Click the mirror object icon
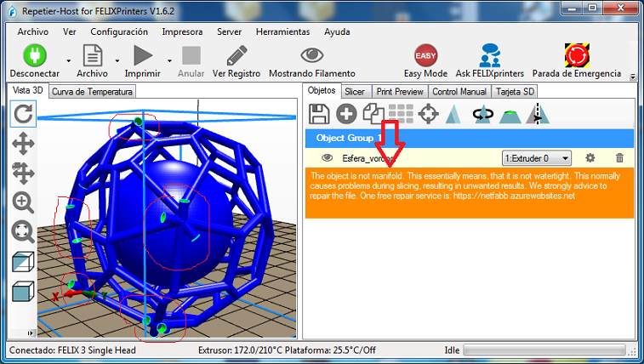The height and width of the screenshot is (364, 644). [538, 114]
